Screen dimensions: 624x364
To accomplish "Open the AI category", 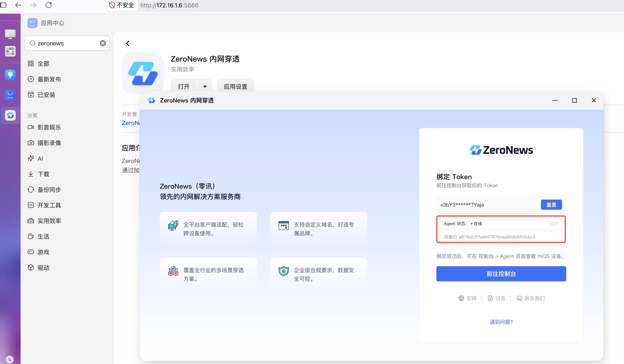I will pos(35,158).
